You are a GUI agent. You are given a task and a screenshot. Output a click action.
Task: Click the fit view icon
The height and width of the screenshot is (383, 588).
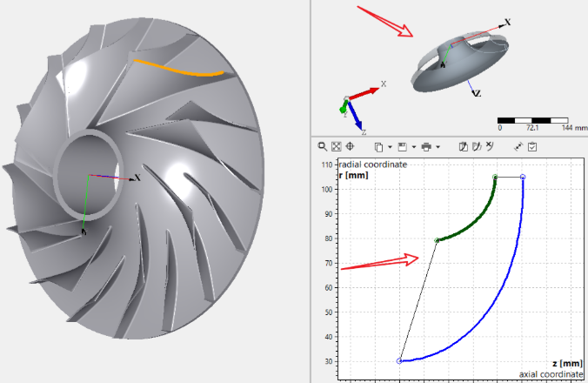point(337,146)
